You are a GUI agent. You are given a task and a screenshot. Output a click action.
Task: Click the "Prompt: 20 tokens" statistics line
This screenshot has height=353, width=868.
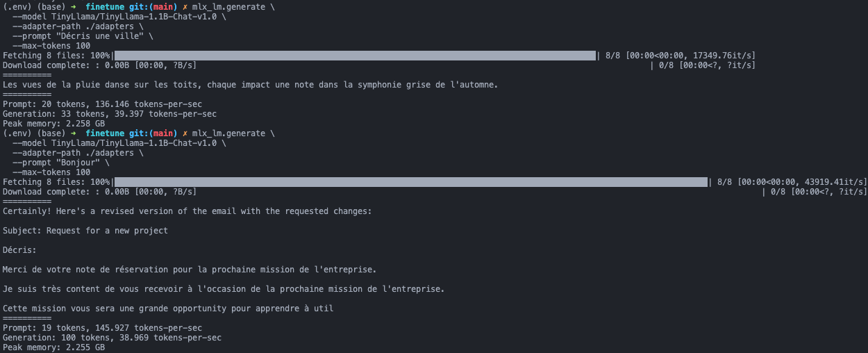click(102, 104)
